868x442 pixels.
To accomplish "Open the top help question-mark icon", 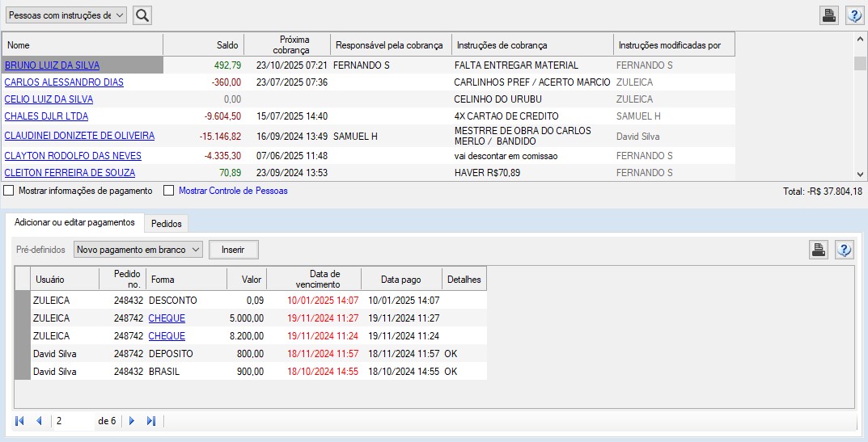I will pos(854,15).
